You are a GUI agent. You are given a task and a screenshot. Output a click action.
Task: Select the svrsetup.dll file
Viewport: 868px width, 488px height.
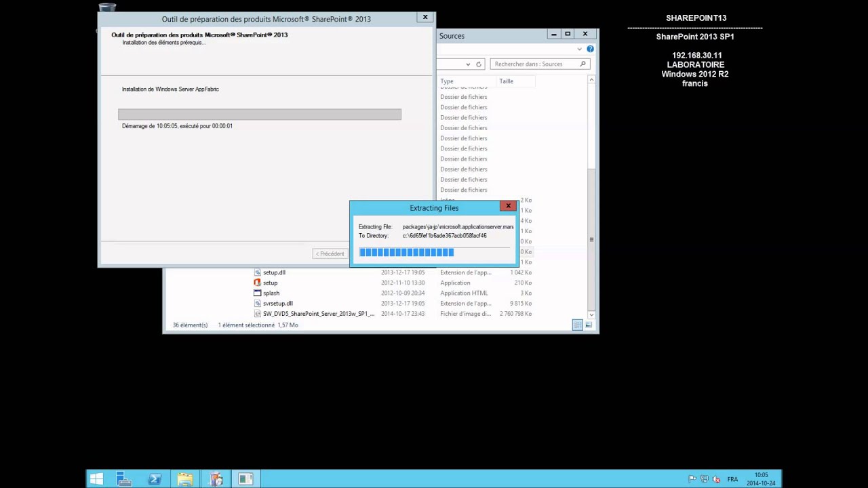(x=278, y=304)
